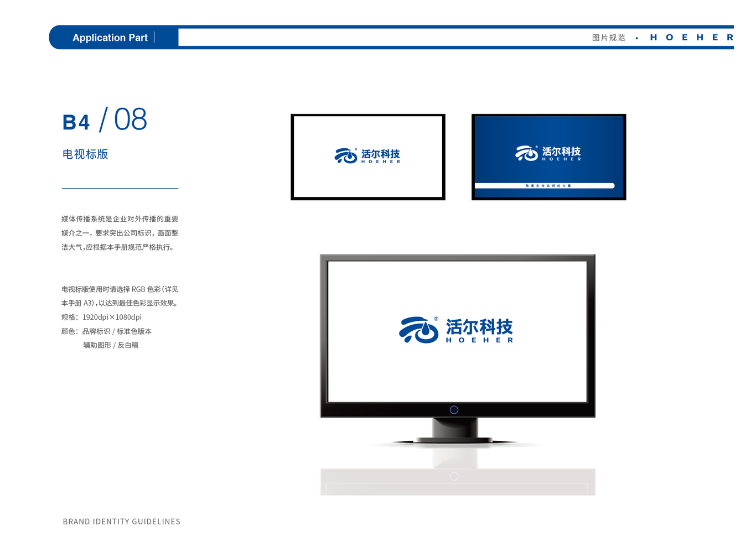Click the 颜色: 品牌标识 / 标准色版本 line
756x557 pixels.
[x=106, y=331]
